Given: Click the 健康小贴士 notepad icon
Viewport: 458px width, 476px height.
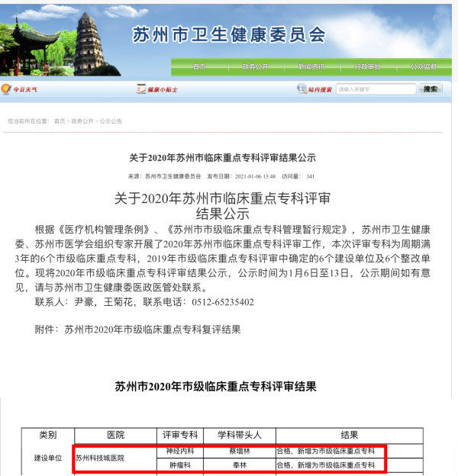Looking at the screenshot, I should [x=141, y=88].
